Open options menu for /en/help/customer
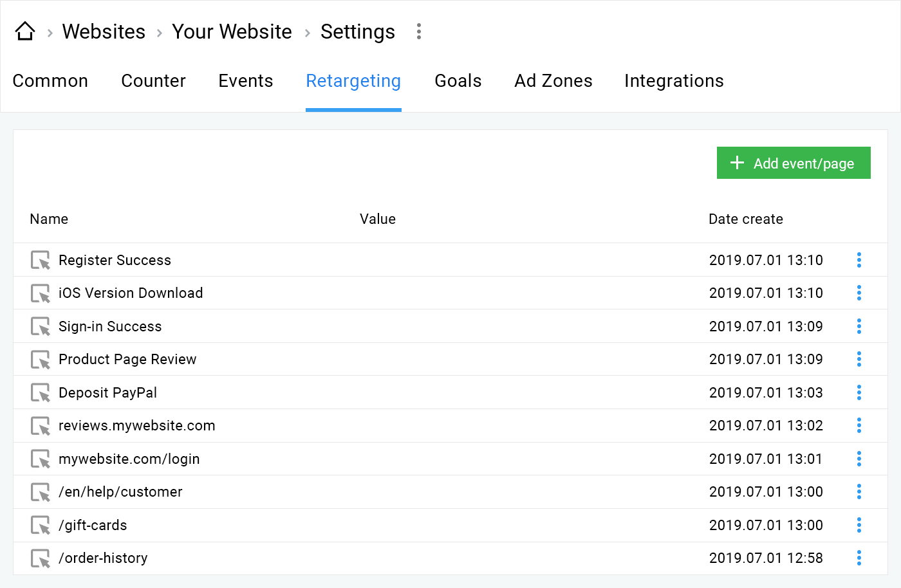The image size is (901, 588). pyautogui.click(x=859, y=492)
